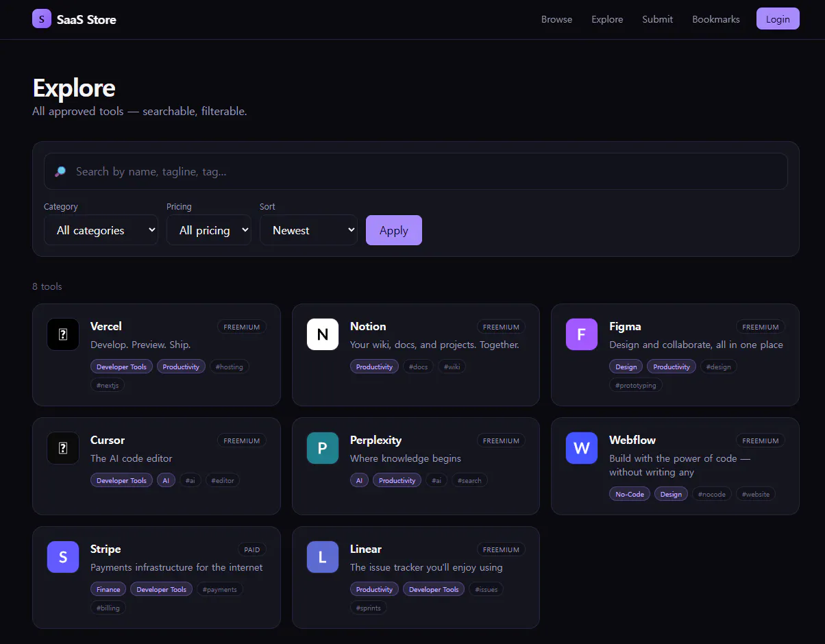Click the AI tag on Cursor card

point(166,480)
